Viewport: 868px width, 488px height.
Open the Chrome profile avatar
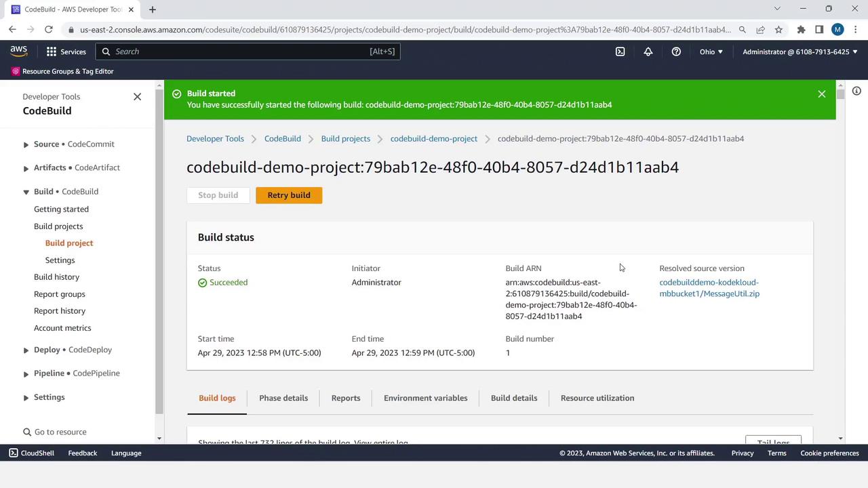[x=837, y=29]
